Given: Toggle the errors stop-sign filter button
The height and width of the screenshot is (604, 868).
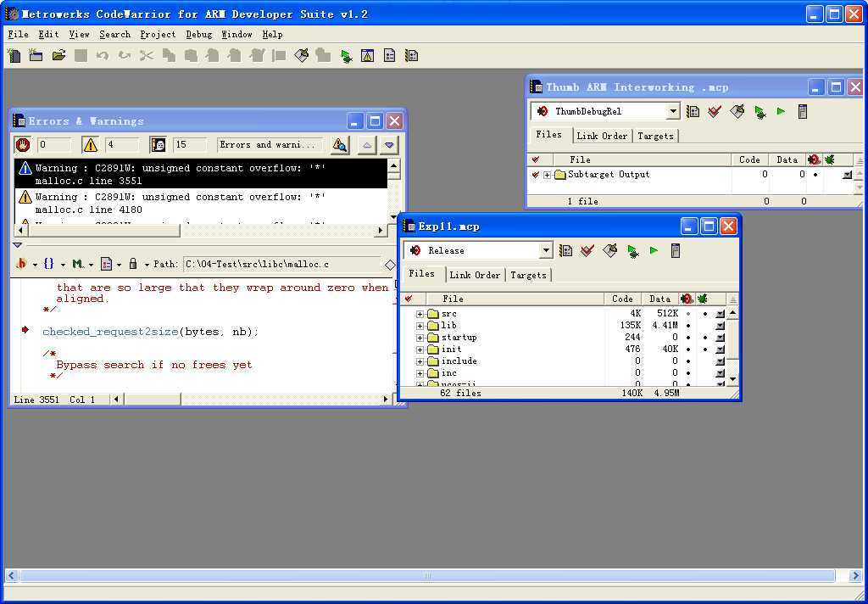Looking at the screenshot, I should coord(23,145).
